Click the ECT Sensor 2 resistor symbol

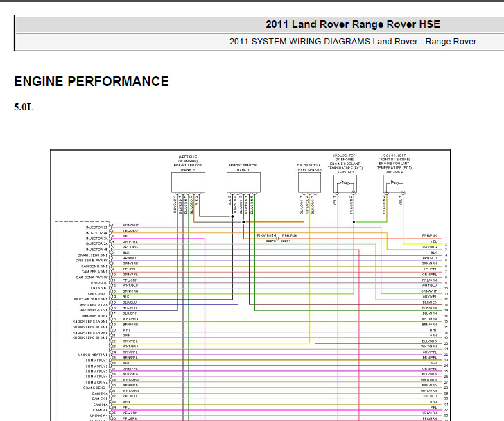point(394,184)
